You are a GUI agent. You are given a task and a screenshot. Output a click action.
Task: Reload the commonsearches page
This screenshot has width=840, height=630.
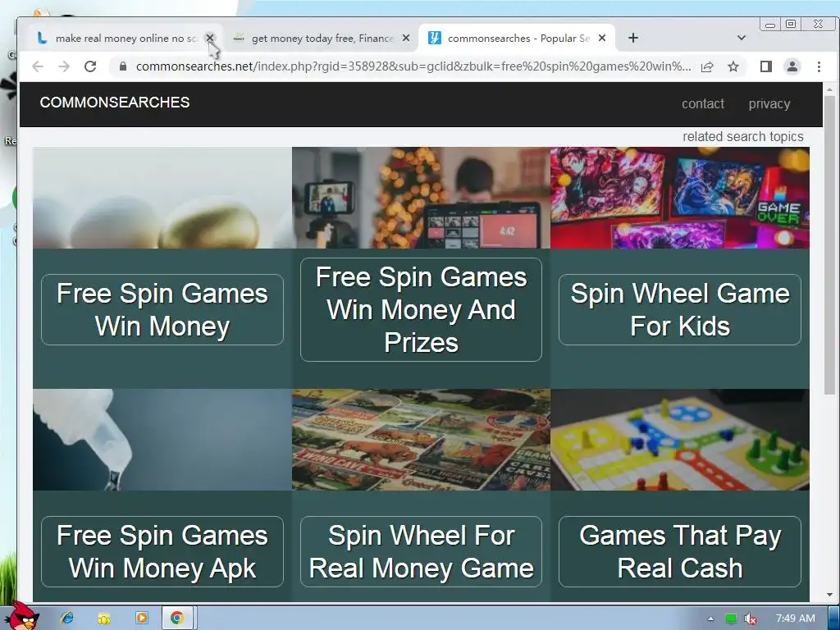click(90, 66)
